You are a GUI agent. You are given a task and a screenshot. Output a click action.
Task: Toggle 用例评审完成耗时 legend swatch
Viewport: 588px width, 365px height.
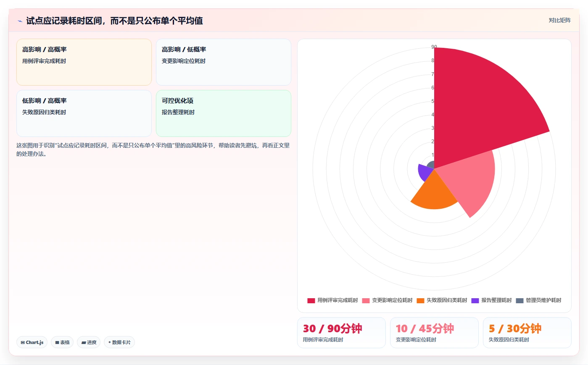coord(311,300)
